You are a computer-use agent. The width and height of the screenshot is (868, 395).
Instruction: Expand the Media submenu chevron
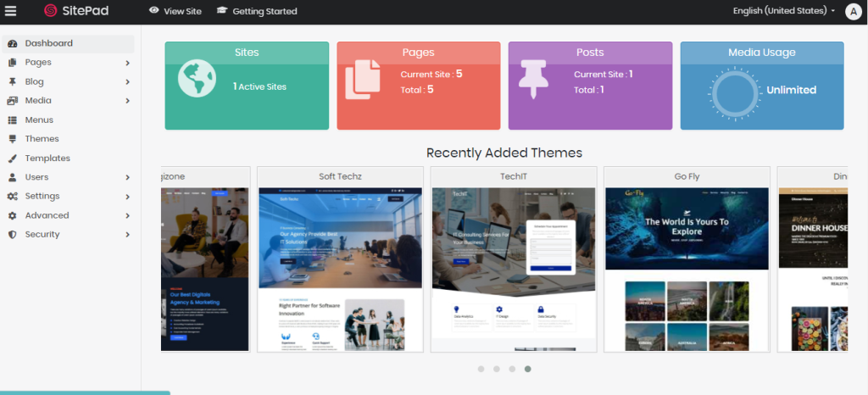(127, 101)
